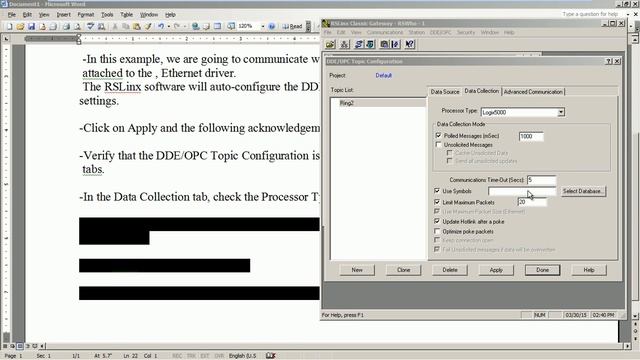
Task: Click the Help button in dialog bottom row
Action: point(589,270)
